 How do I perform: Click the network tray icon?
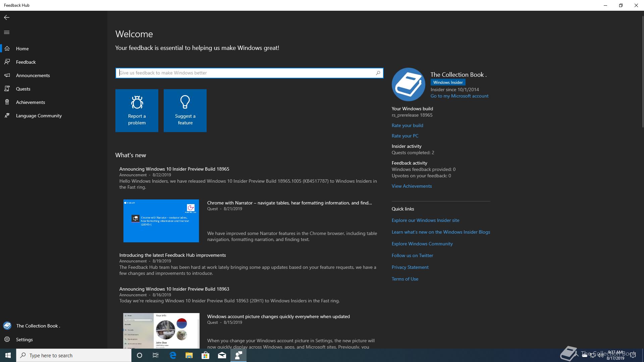point(592,355)
